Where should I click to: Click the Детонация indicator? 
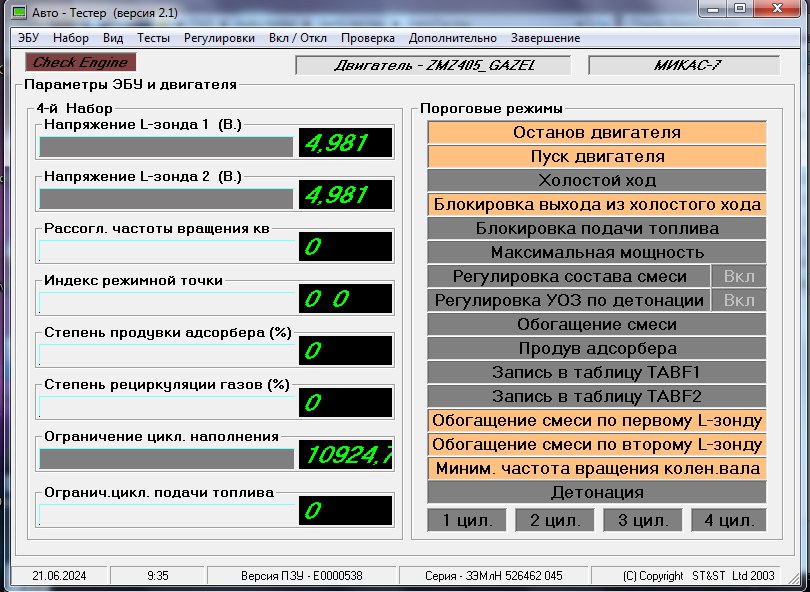click(x=597, y=493)
